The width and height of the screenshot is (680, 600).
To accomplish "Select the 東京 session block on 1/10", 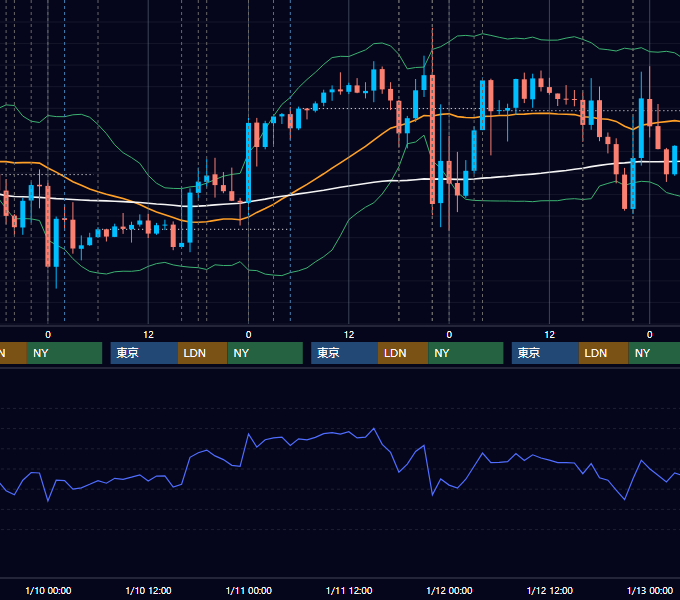I will [144, 353].
